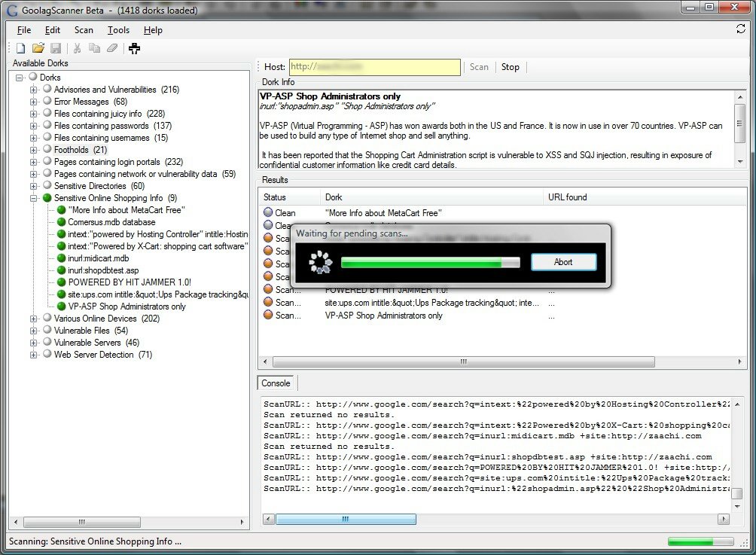The width and height of the screenshot is (756, 555).
Task: Click the eraser toolbar icon
Action: coord(112,48)
